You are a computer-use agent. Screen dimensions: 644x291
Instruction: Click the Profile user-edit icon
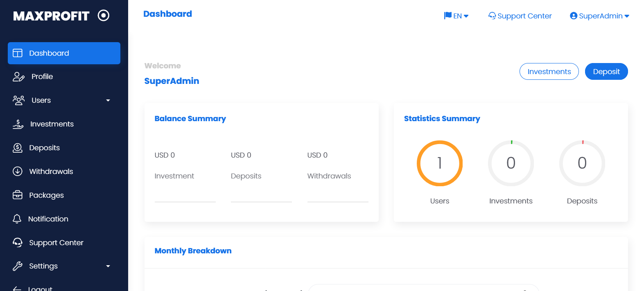(x=18, y=77)
